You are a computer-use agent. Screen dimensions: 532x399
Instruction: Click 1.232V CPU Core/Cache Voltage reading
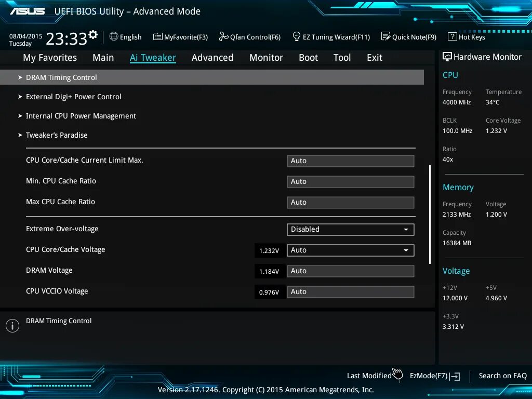coord(269,251)
